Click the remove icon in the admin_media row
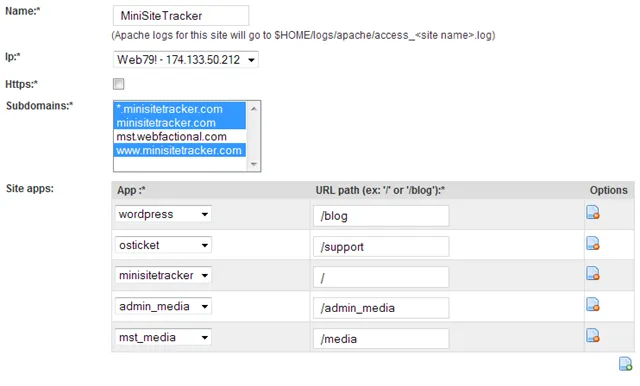 593,304
